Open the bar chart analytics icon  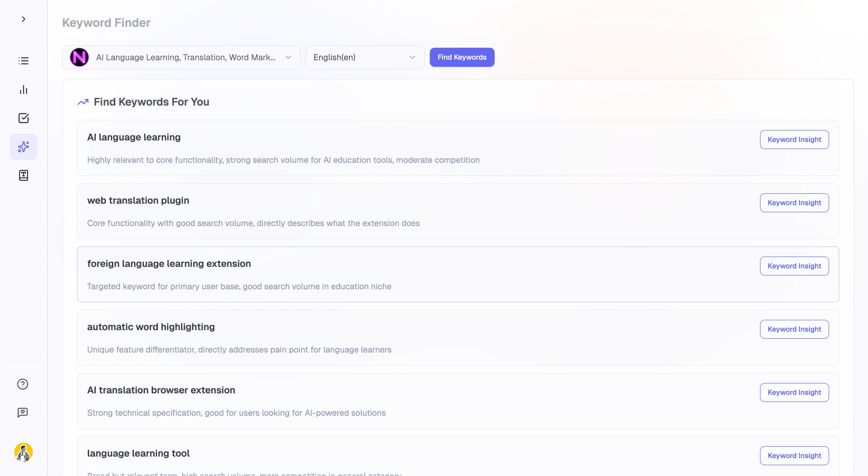point(23,89)
